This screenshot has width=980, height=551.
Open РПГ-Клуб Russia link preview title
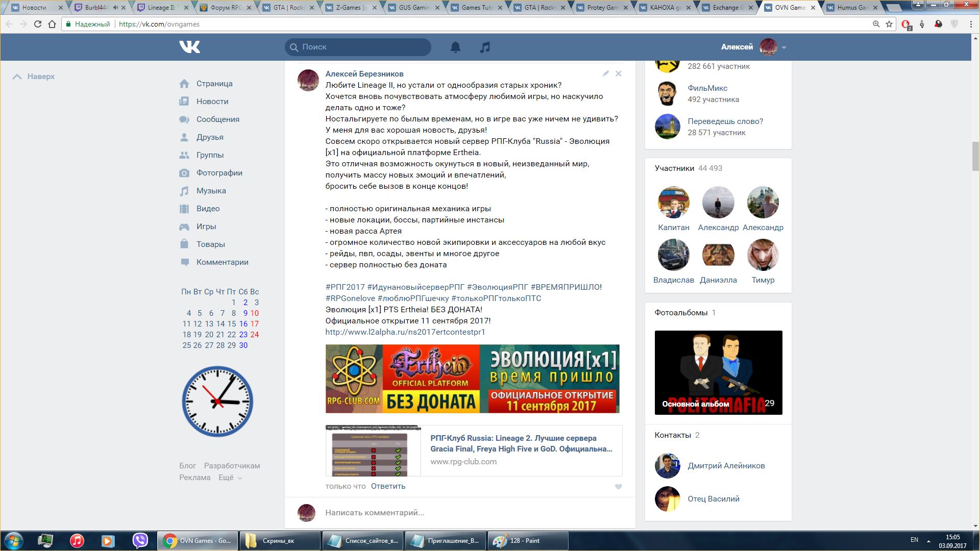521,443
